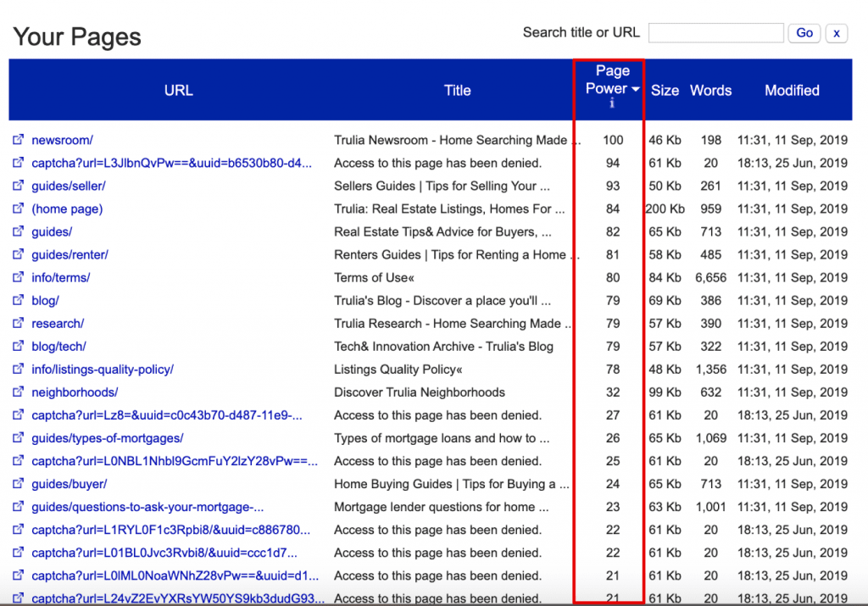The height and width of the screenshot is (606, 868).
Task: Sort by Page Power dropdown arrow
Action: point(636,88)
